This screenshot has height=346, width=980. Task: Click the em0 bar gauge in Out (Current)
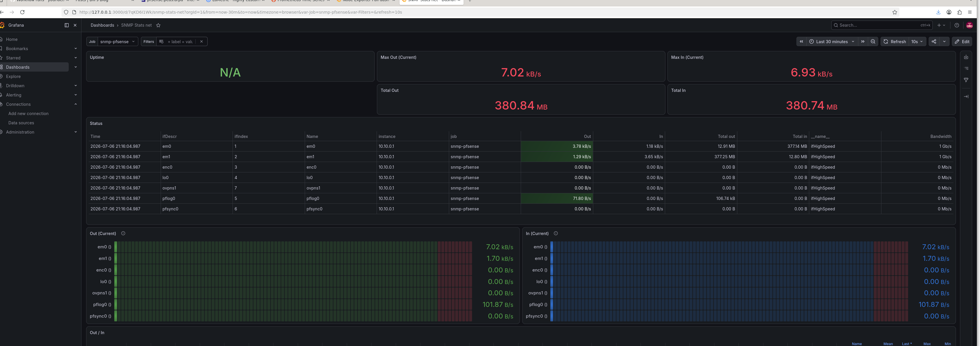point(293,247)
